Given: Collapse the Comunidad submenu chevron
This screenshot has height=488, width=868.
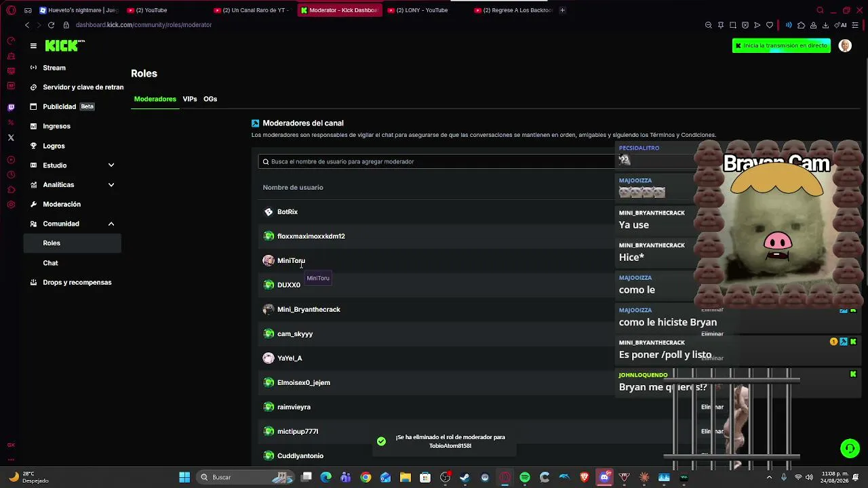Looking at the screenshot, I should click(x=111, y=224).
